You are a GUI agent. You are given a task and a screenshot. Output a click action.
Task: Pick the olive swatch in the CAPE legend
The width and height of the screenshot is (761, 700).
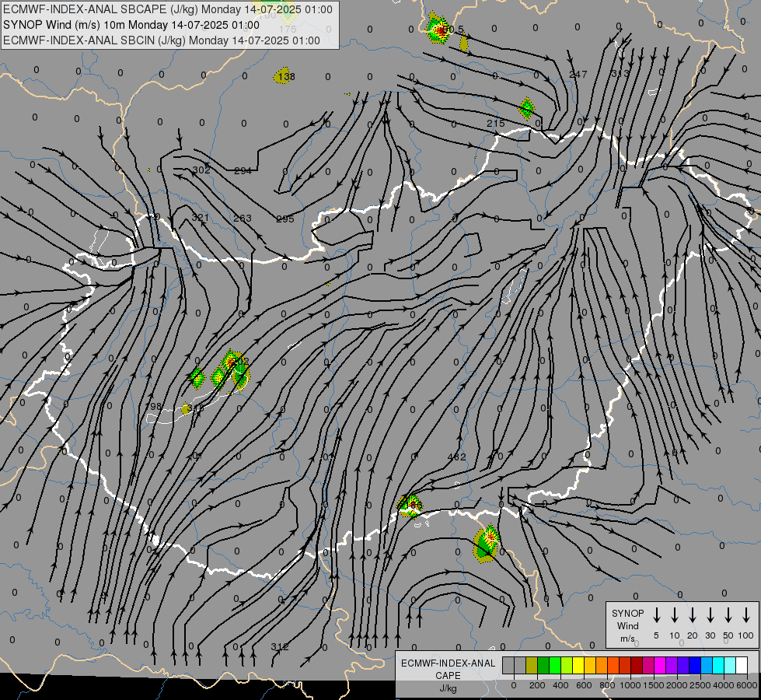[x=532, y=666]
